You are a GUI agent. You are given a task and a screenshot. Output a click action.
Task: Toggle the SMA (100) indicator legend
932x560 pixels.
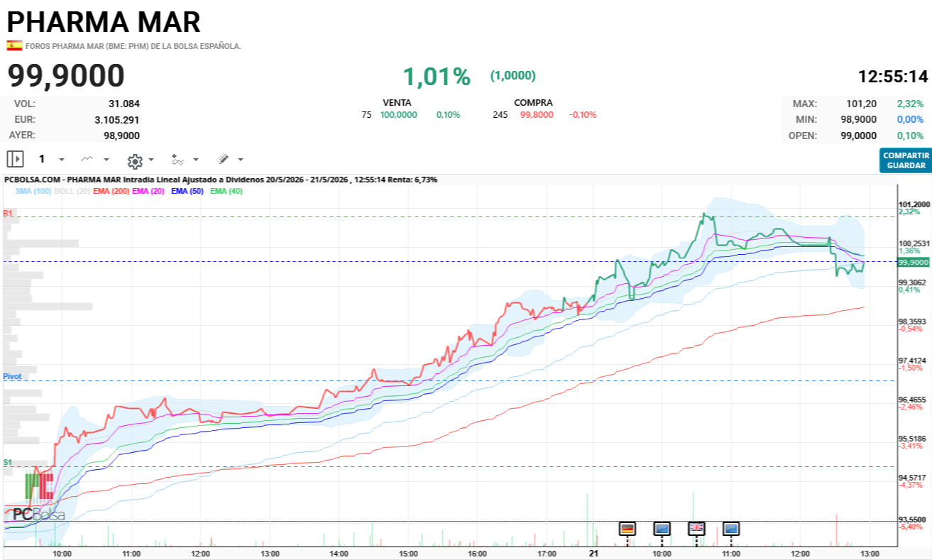[x=33, y=191]
